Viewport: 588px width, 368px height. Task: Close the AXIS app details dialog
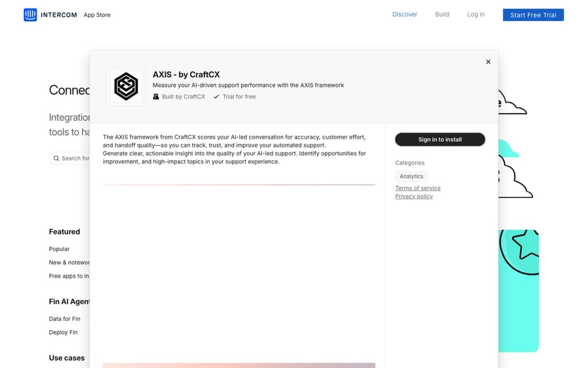[488, 62]
